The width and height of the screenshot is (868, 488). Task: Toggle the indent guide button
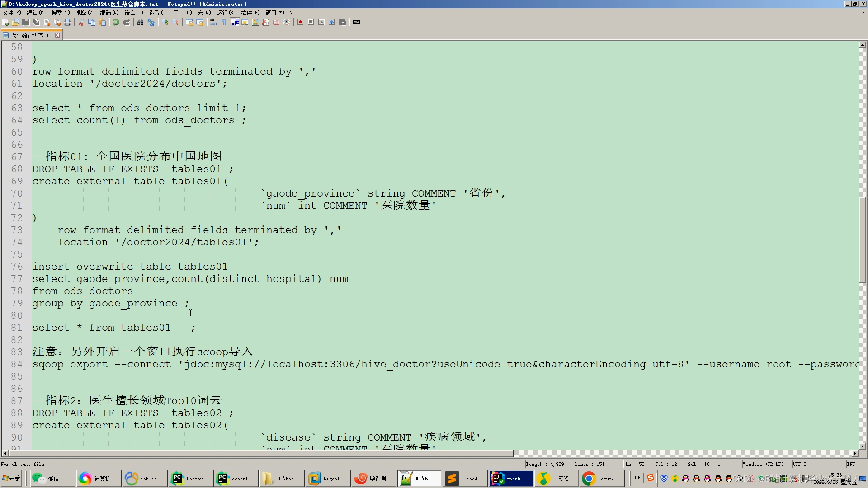(x=235, y=22)
